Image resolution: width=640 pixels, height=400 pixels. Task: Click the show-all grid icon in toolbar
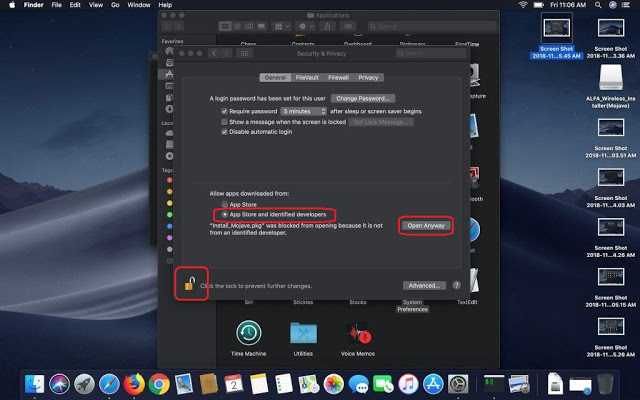coord(243,53)
